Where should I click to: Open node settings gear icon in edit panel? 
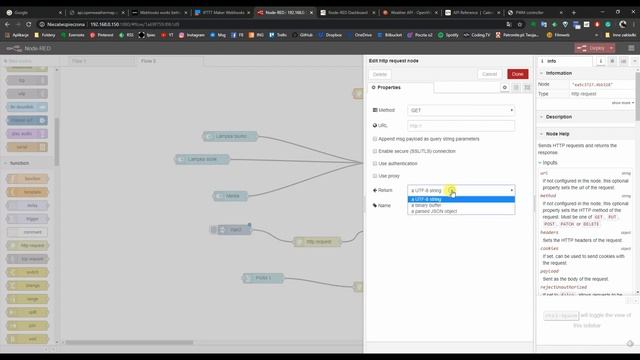504,87
